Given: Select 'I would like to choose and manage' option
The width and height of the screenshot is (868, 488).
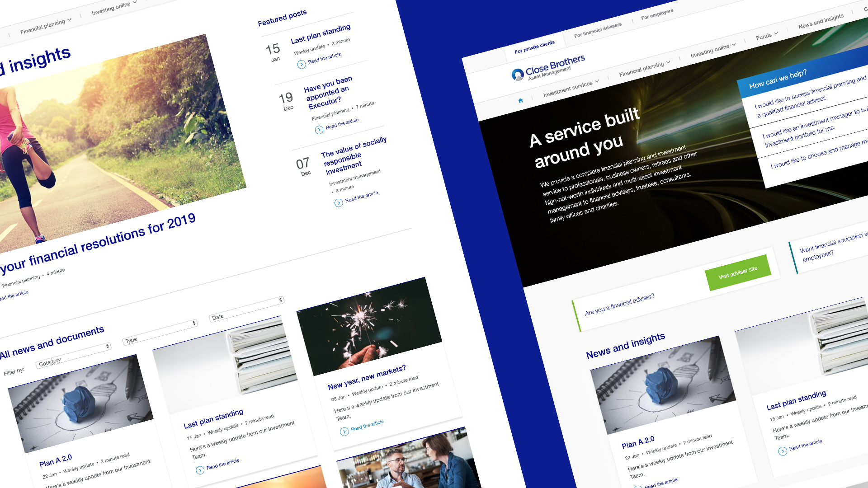Looking at the screenshot, I should (x=818, y=154).
